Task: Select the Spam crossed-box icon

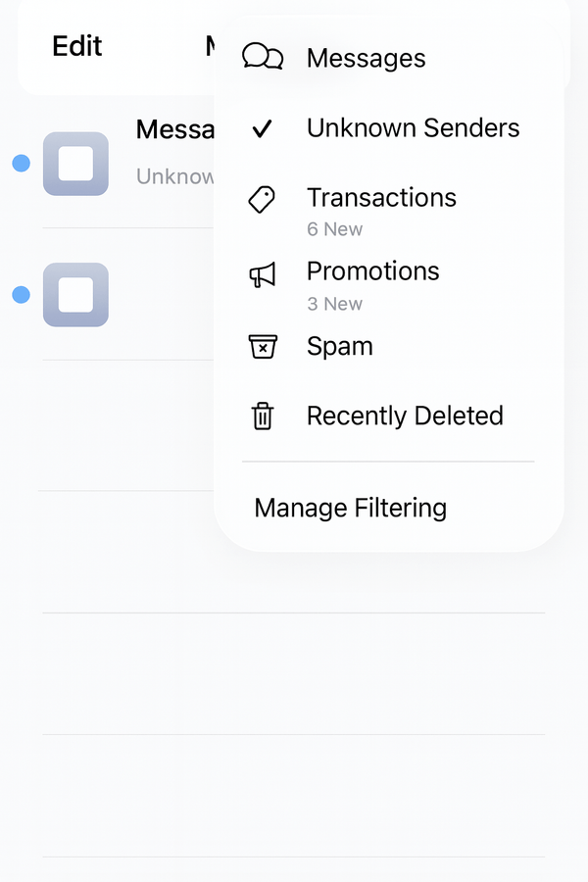Action: pos(262,346)
